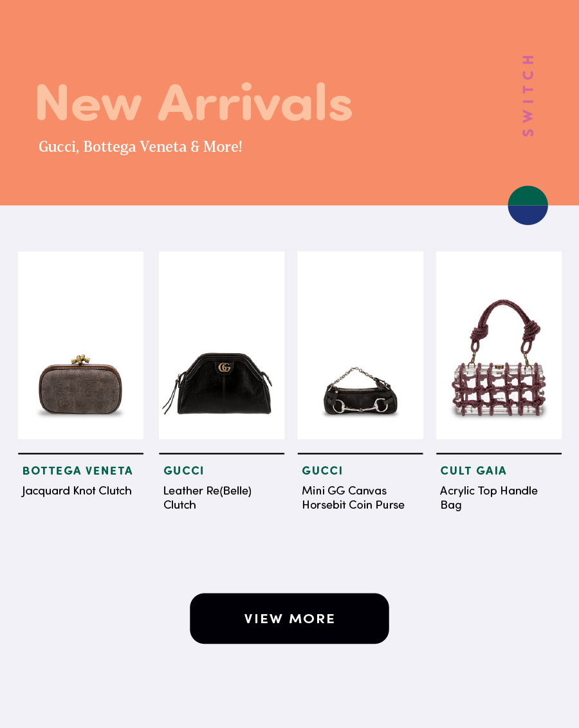This screenshot has height=728, width=579.
Task: Open the Jacquard Knot Clutch product title
Action: point(77,491)
